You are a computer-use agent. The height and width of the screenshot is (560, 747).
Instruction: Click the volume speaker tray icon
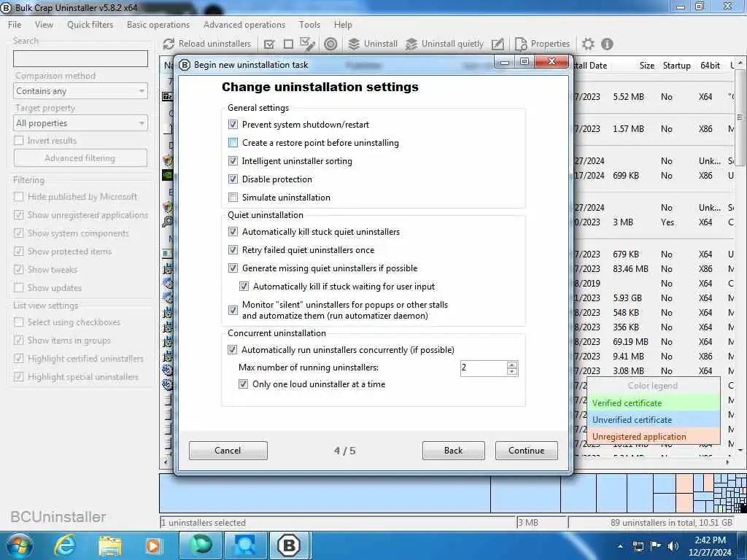click(673, 545)
